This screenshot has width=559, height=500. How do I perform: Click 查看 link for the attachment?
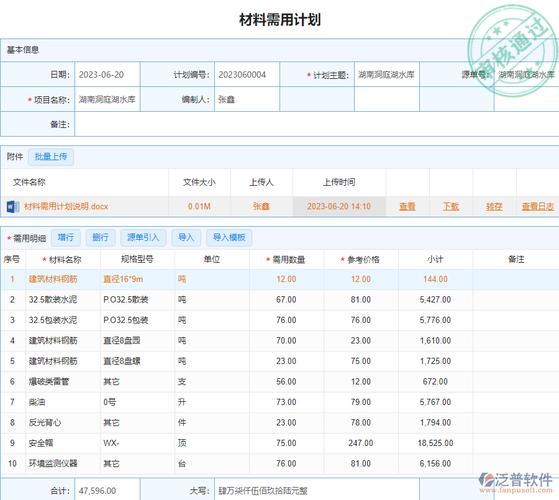pyautogui.click(x=407, y=206)
